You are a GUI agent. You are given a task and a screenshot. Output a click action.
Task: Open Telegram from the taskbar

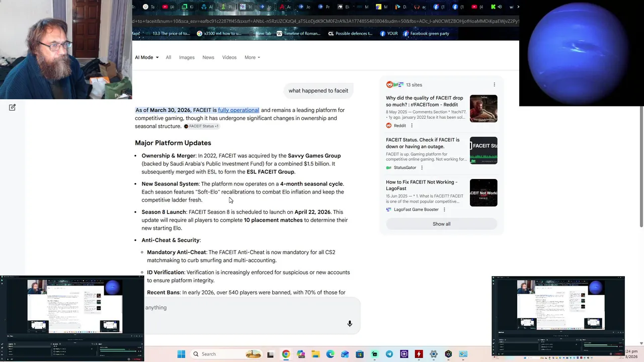coord(389,354)
